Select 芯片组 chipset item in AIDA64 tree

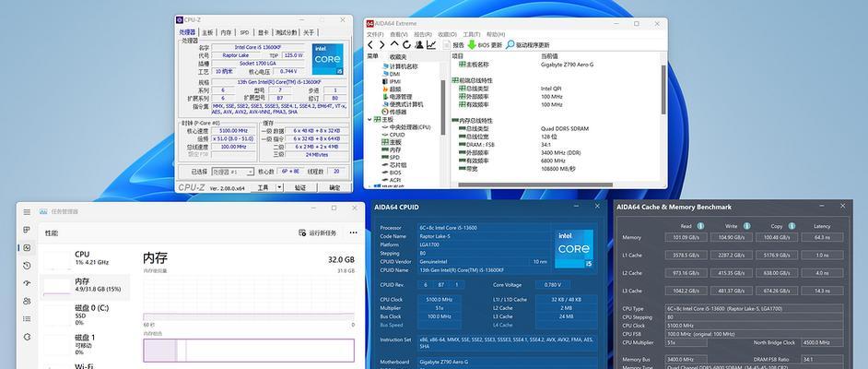pyautogui.click(x=394, y=165)
